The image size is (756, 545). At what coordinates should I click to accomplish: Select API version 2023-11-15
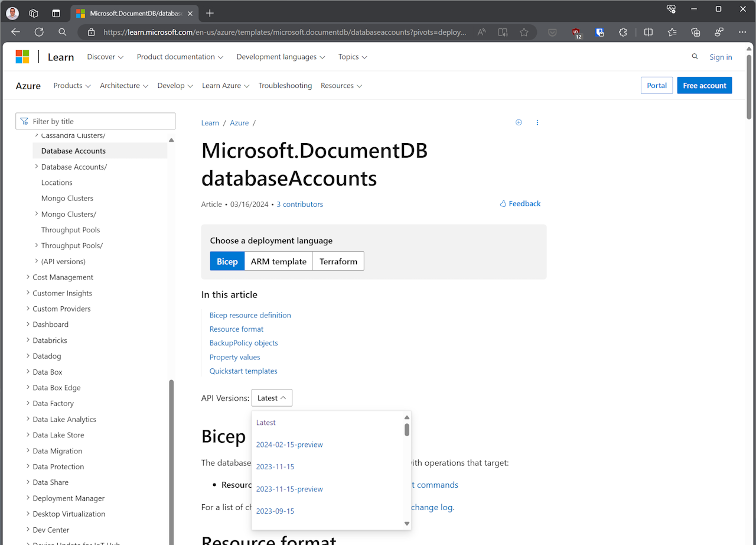click(275, 467)
